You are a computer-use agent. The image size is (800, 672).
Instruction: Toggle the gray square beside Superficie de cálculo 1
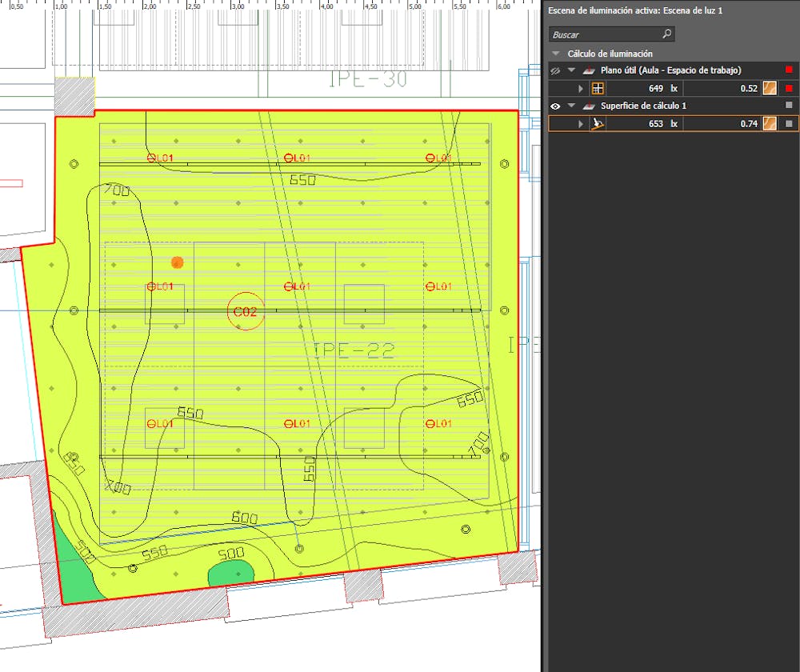[x=789, y=106]
